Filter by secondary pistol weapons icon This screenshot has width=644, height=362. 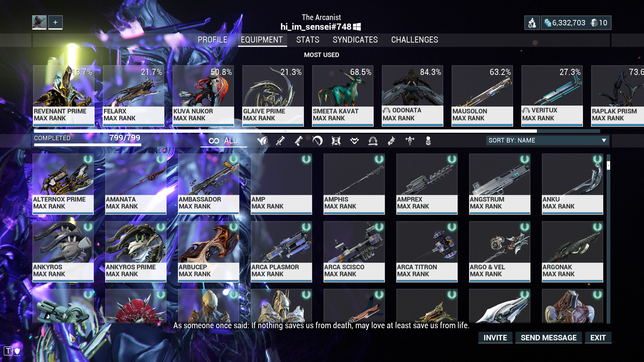point(299,141)
